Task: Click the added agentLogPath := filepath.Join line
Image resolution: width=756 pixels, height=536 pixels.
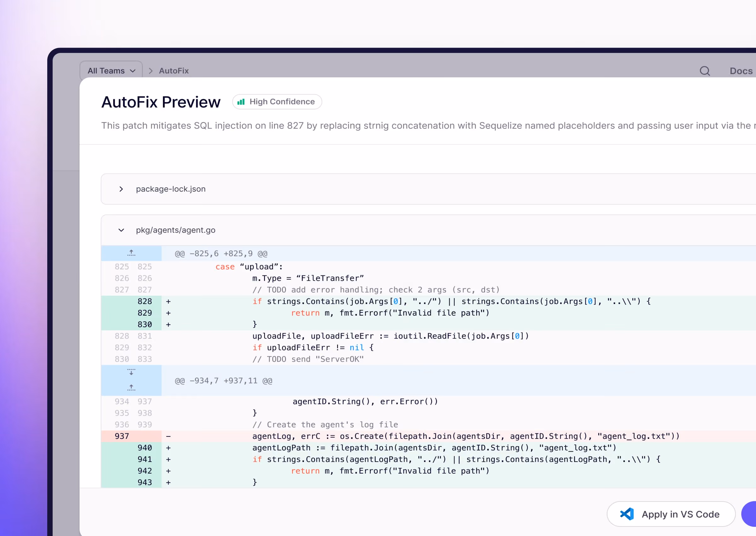Action: coord(434,447)
